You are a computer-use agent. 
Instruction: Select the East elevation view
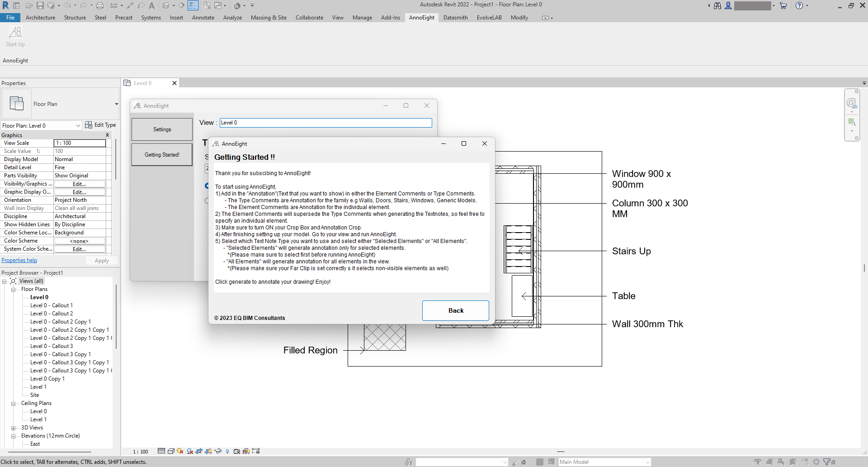point(35,444)
